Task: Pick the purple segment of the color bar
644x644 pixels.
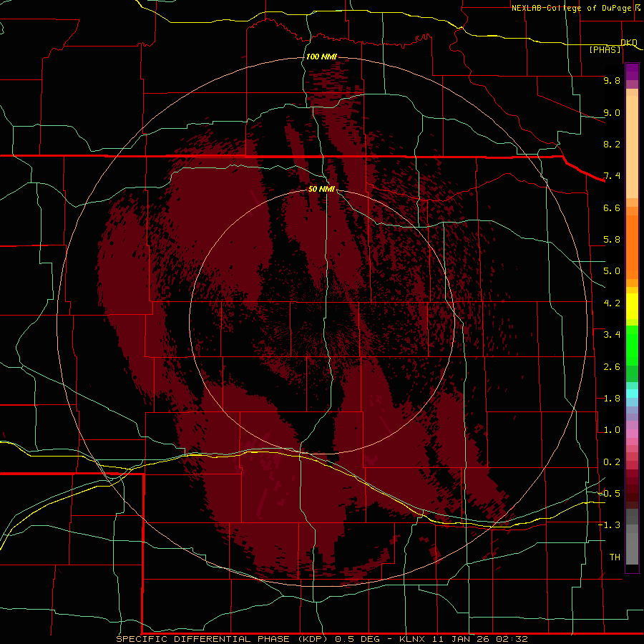Action: click(632, 72)
